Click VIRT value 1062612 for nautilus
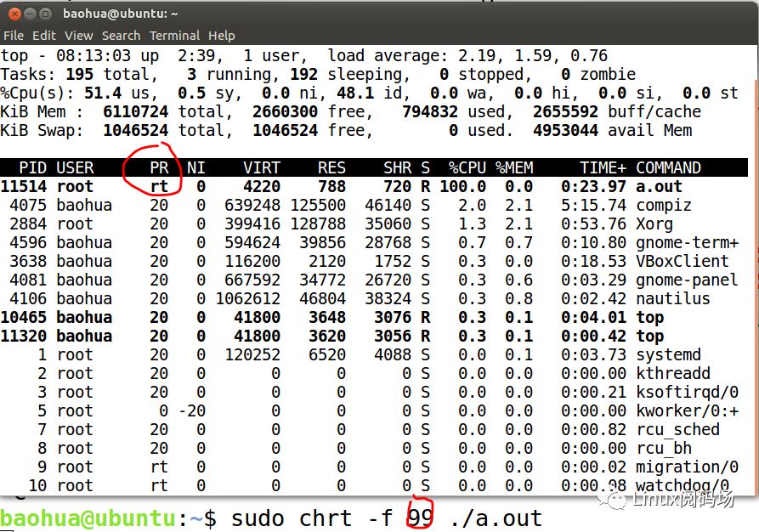This screenshot has height=532, width=759. (x=248, y=298)
